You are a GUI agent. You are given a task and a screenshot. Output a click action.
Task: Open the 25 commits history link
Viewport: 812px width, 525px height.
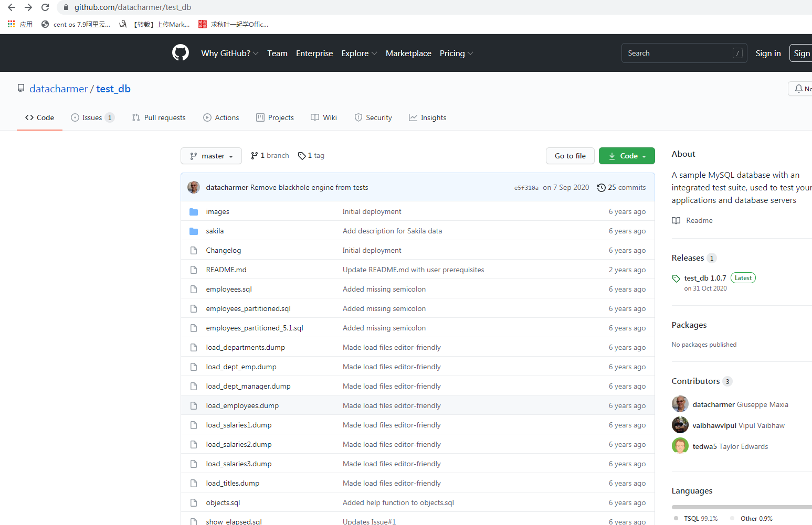pyautogui.click(x=621, y=187)
